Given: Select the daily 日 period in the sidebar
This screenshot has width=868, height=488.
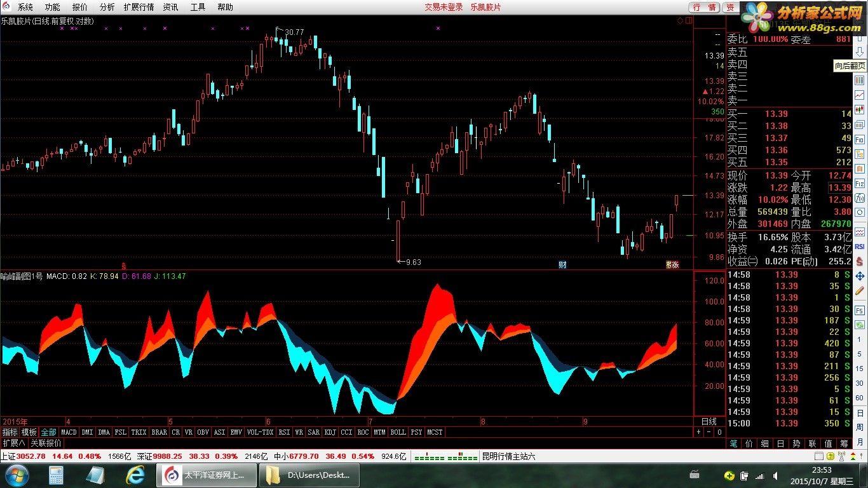Looking at the screenshot, I should coord(859,413).
